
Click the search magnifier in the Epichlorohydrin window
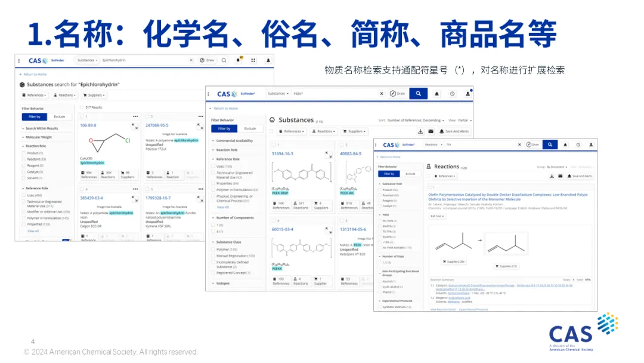224,60
